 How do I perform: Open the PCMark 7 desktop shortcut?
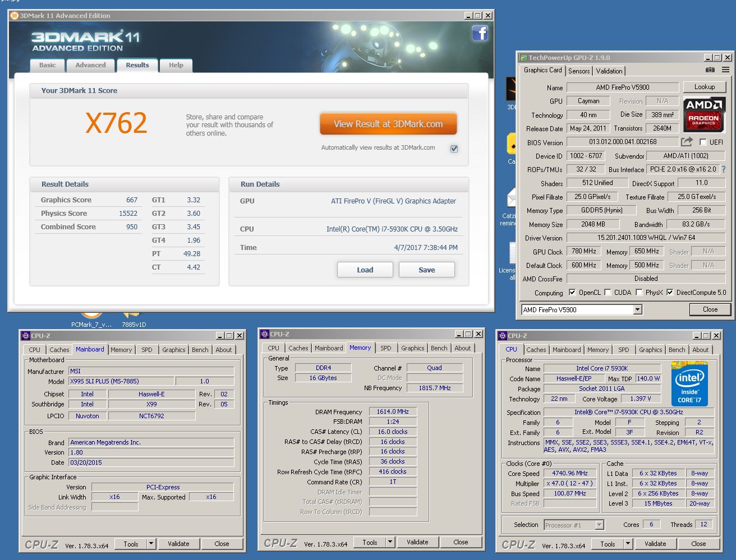(91, 318)
